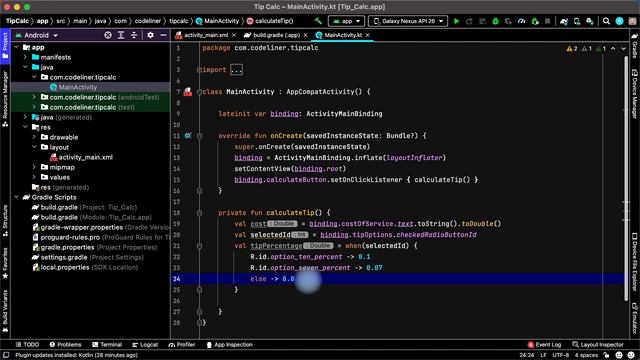
Task: Toggle the Build Variants side panel
Action: pos(5,311)
